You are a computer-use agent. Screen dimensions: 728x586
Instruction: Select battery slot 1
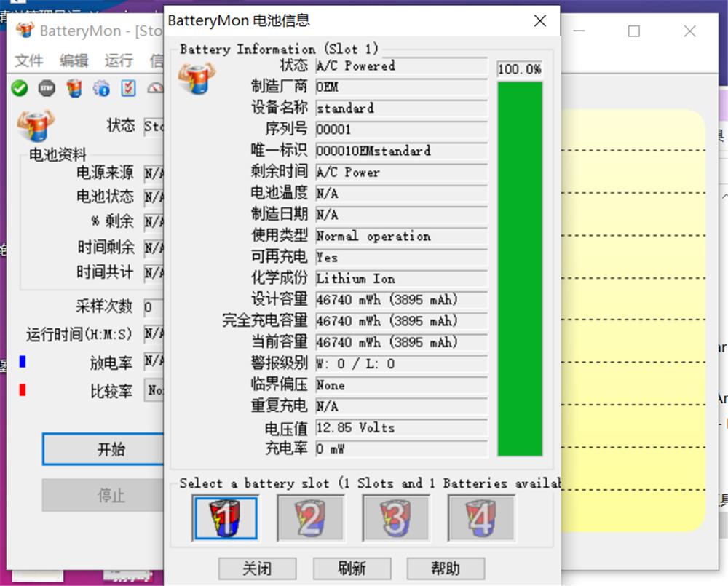click(225, 518)
